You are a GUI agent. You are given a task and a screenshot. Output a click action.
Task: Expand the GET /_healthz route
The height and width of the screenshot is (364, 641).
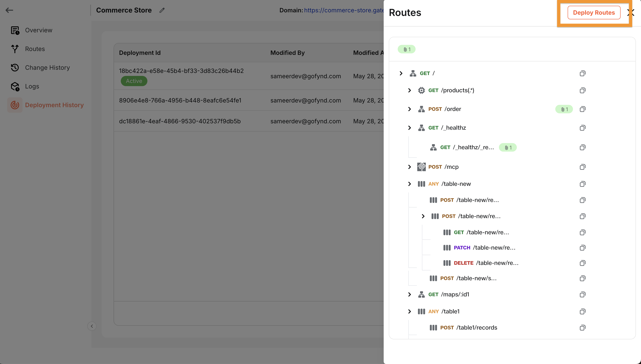point(409,128)
